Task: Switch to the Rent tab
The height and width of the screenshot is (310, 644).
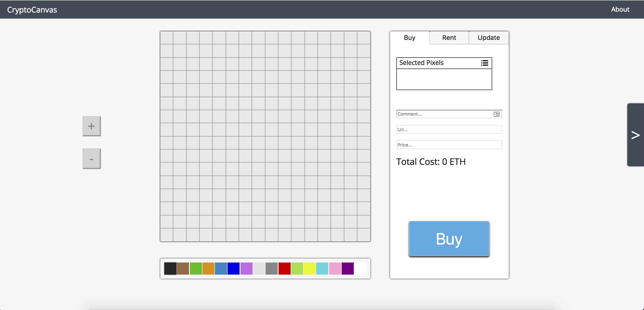Action: [x=449, y=38]
